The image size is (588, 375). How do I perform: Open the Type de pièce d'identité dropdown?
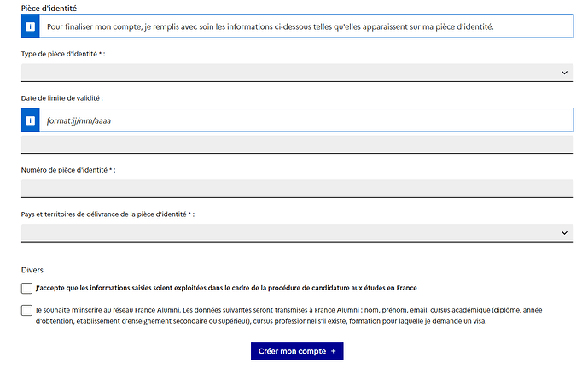pyautogui.click(x=297, y=73)
